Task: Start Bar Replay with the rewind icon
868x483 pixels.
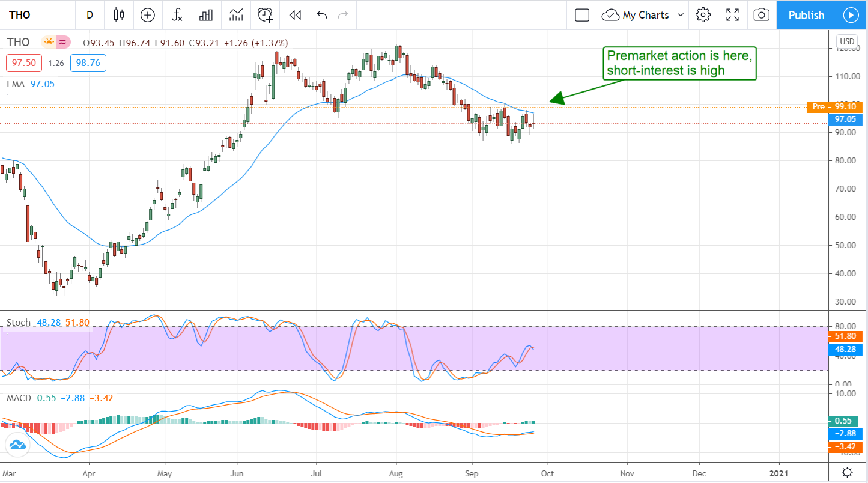Action: [x=294, y=15]
